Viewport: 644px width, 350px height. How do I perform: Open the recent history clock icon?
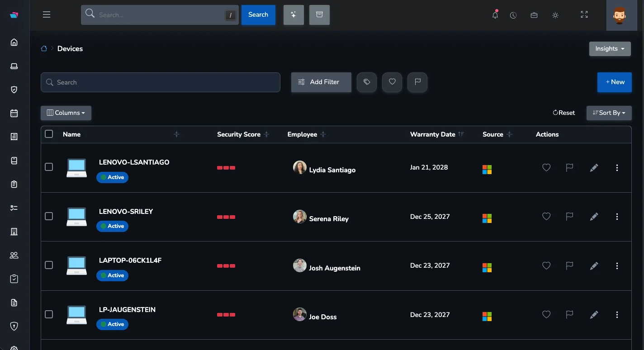(513, 15)
